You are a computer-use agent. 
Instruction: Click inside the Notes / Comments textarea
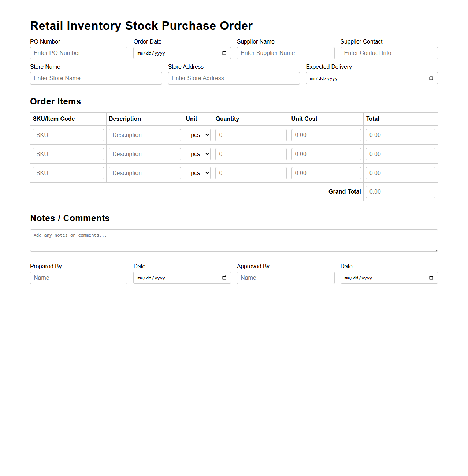(x=234, y=240)
